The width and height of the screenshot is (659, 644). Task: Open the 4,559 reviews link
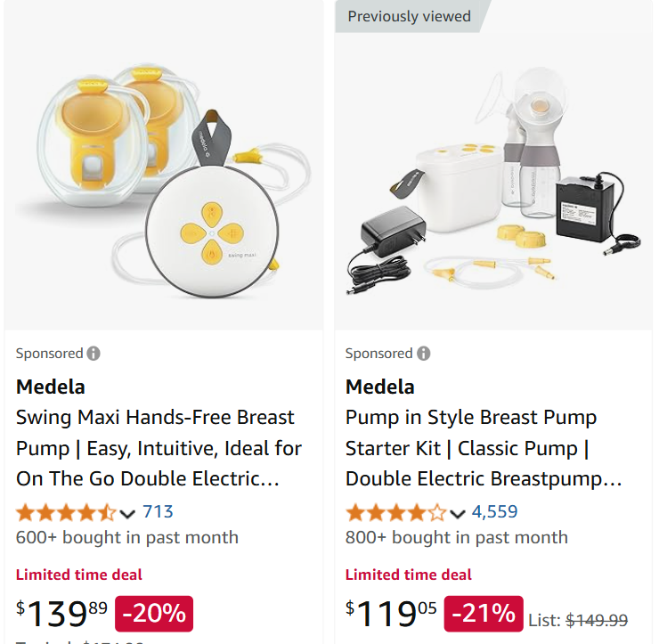click(x=494, y=512)
